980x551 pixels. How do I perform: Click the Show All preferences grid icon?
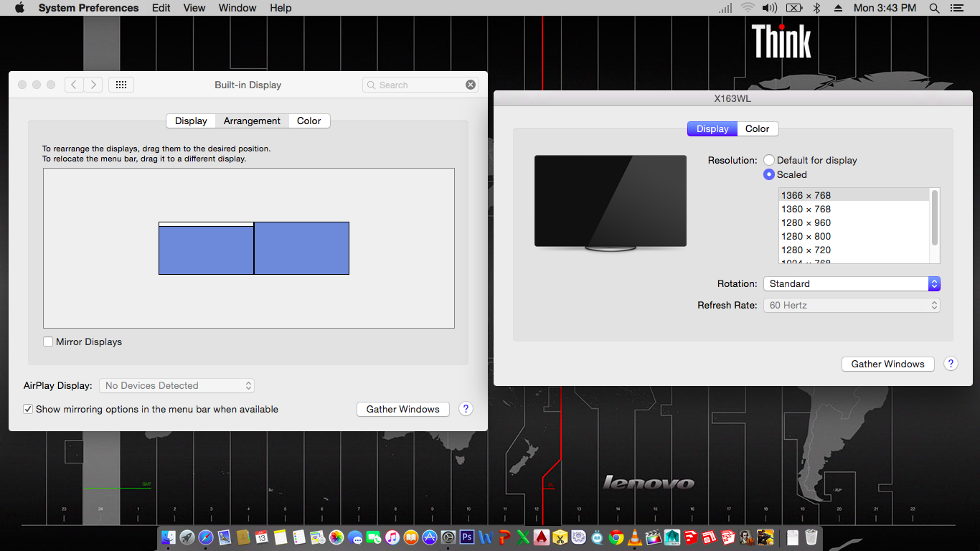121,85
